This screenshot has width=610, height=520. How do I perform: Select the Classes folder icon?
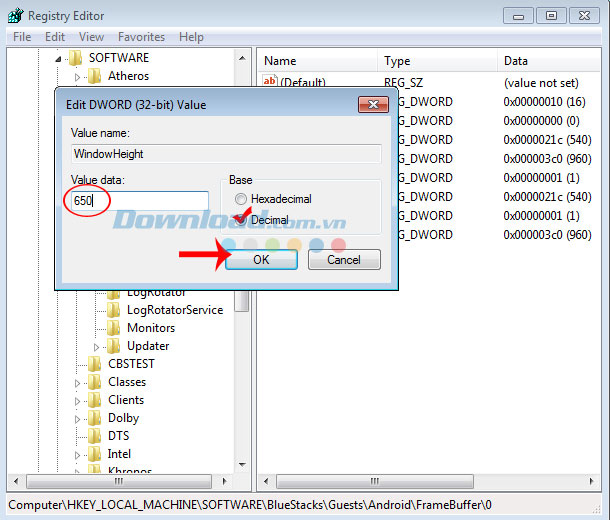click(95, 382)
